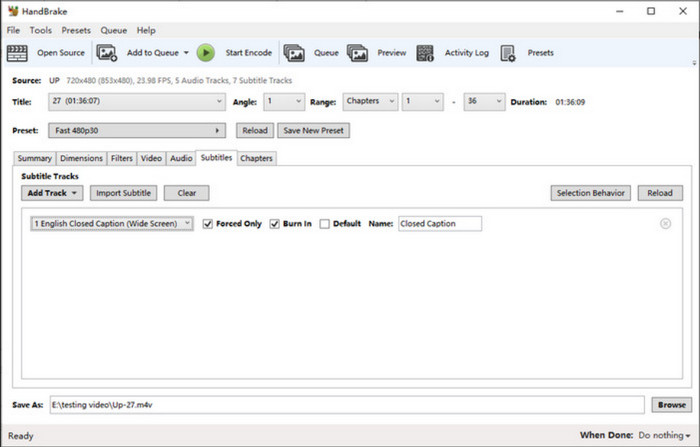Open the Activity Log icon

pos(425,53)
